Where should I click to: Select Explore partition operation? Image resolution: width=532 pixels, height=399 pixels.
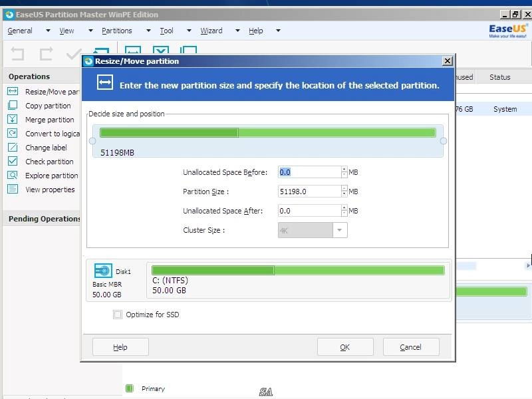[52, 176]
